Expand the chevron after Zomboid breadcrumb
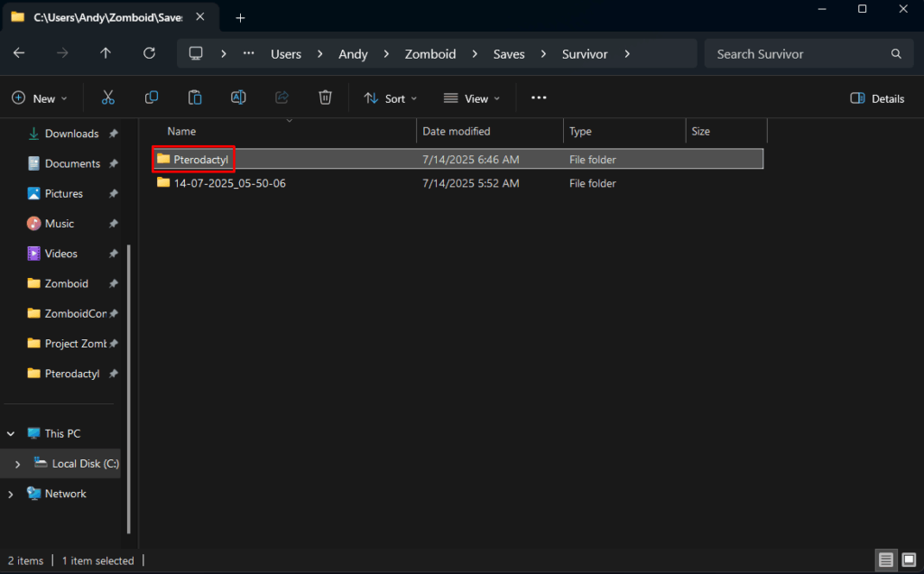Image resolution: width=924 pixels, height=574 pixels. point(475,53)
